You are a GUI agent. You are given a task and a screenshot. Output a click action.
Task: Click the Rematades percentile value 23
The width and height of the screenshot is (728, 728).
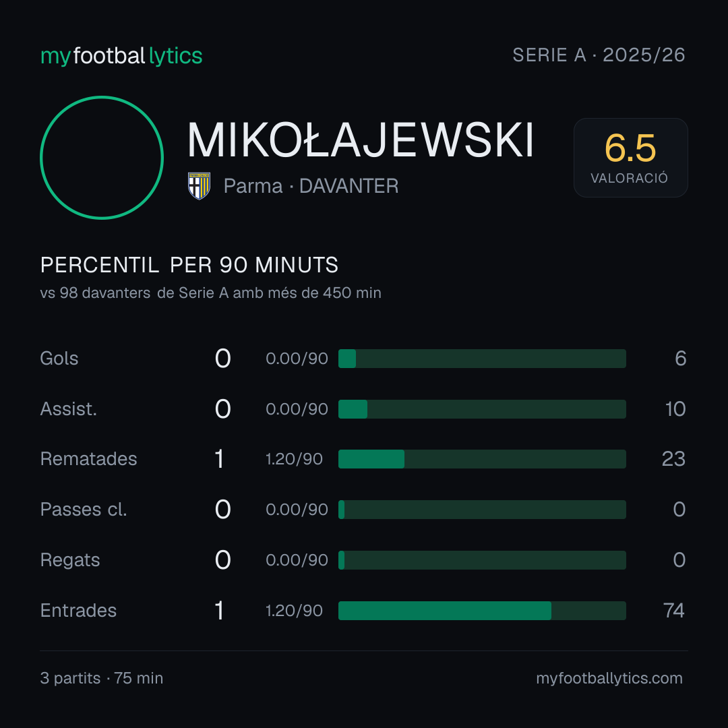pyautogui.click(x=673, y=459)
